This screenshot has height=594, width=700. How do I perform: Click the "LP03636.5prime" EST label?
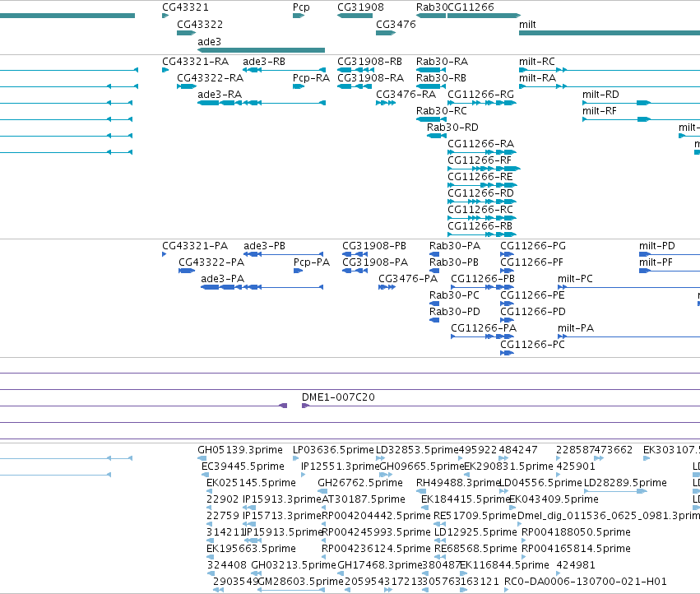click(333, 450)
